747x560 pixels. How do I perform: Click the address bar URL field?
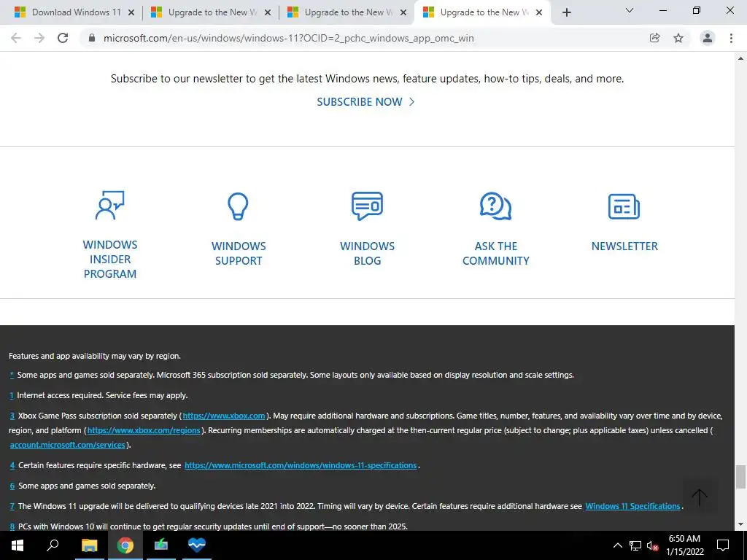pos(288,38)
